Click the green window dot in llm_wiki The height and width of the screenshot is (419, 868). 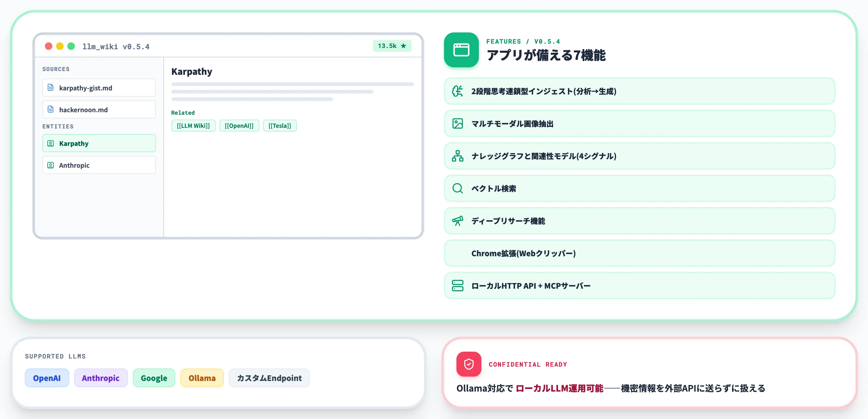pos(71,46)
